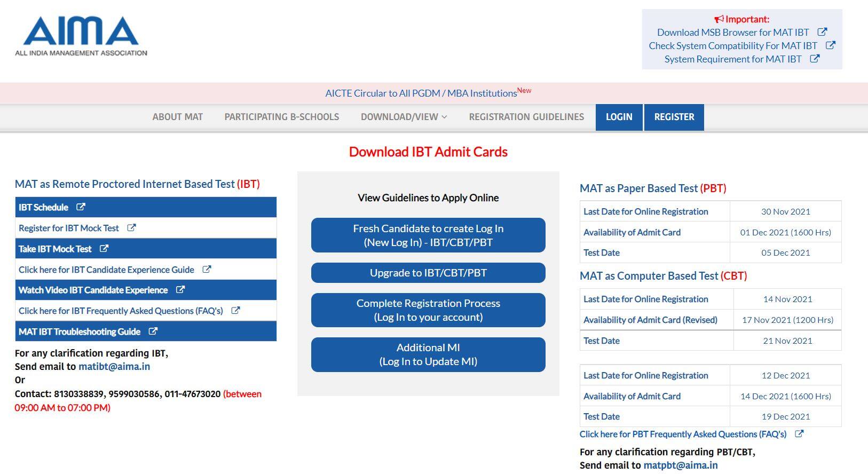868x474 pixels.
Task: Open Watch Video IBT Candidate Experience link
Action: (93, 290)
